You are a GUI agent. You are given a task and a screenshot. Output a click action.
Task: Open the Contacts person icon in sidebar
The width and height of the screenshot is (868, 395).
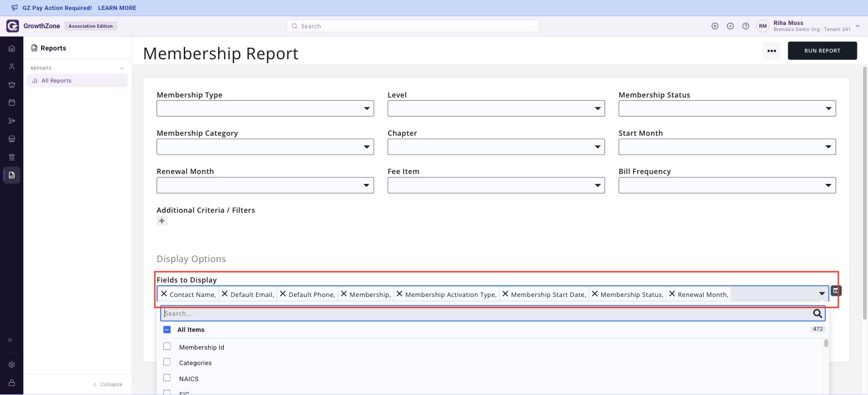tap(12, 66)
